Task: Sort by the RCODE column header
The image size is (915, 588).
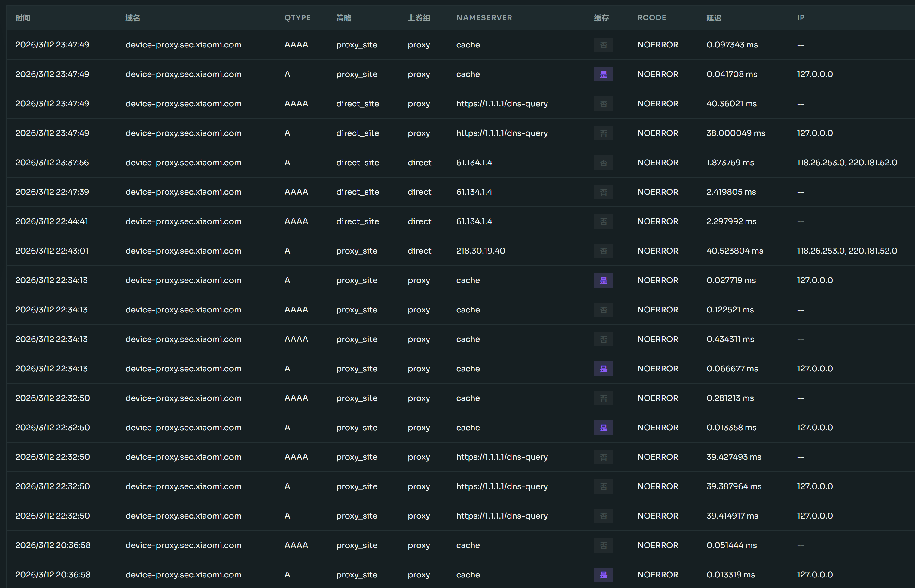Action: point(651,17)
